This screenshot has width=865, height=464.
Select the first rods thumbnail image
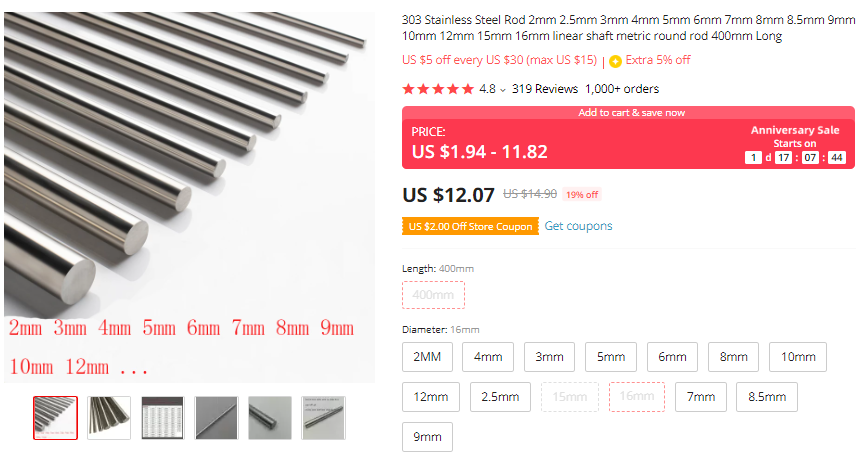tap(55, 418)
